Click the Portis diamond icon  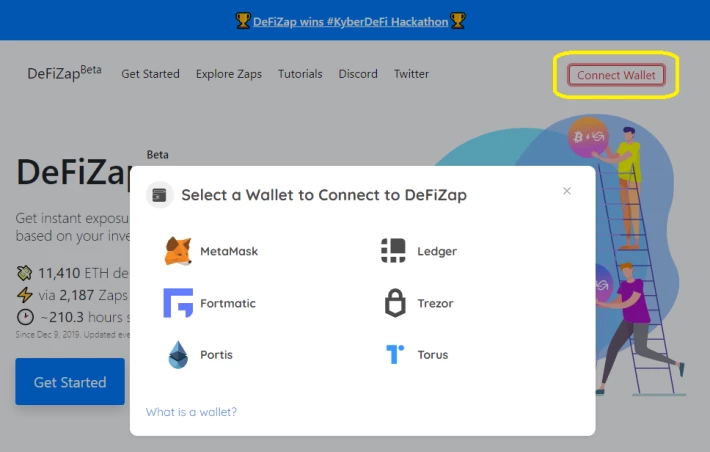pyautogui.click(x=178, y=355)
